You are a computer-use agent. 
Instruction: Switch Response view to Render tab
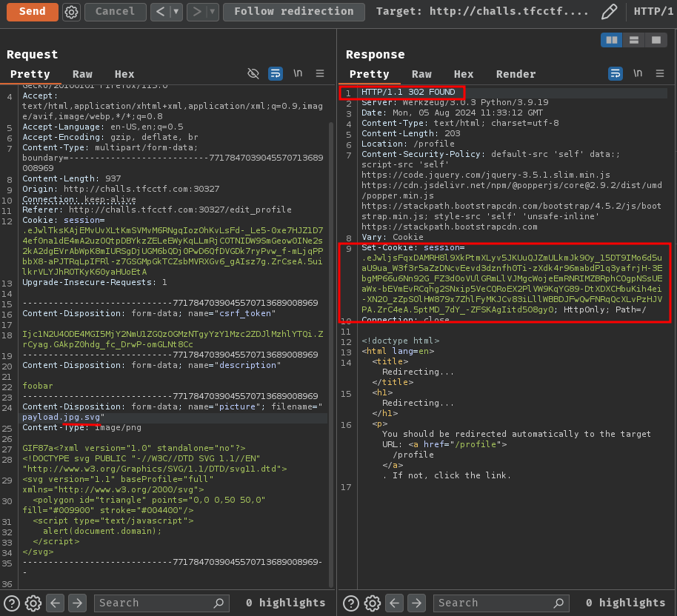[x=516, y=74]
